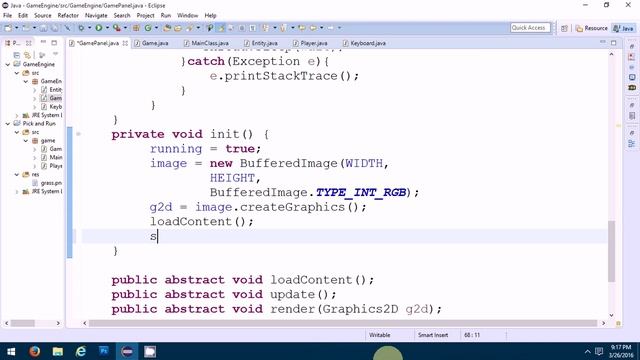Viewport: 640px width, 360px height.
Task: Click the Open Type toolbar icon
Action: 167,28
